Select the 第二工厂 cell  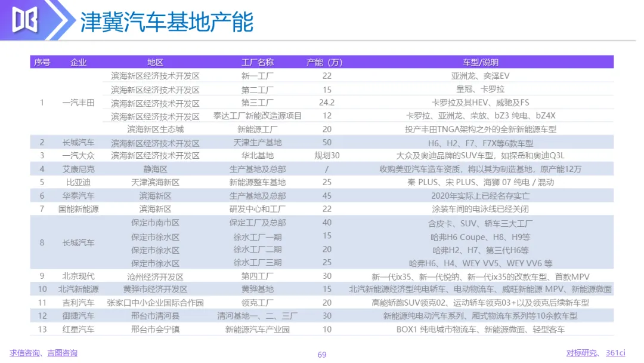pyautogui.click(x=258, y=90)
